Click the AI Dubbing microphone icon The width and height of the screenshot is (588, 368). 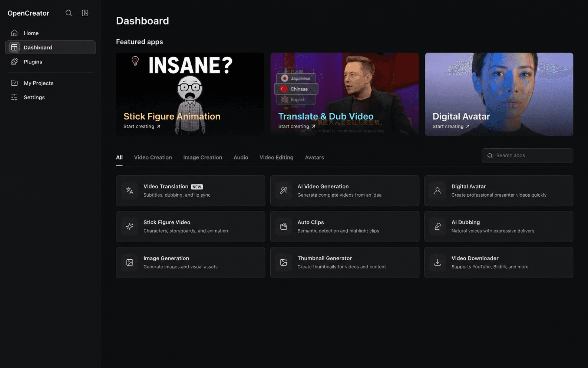point(437,226)
